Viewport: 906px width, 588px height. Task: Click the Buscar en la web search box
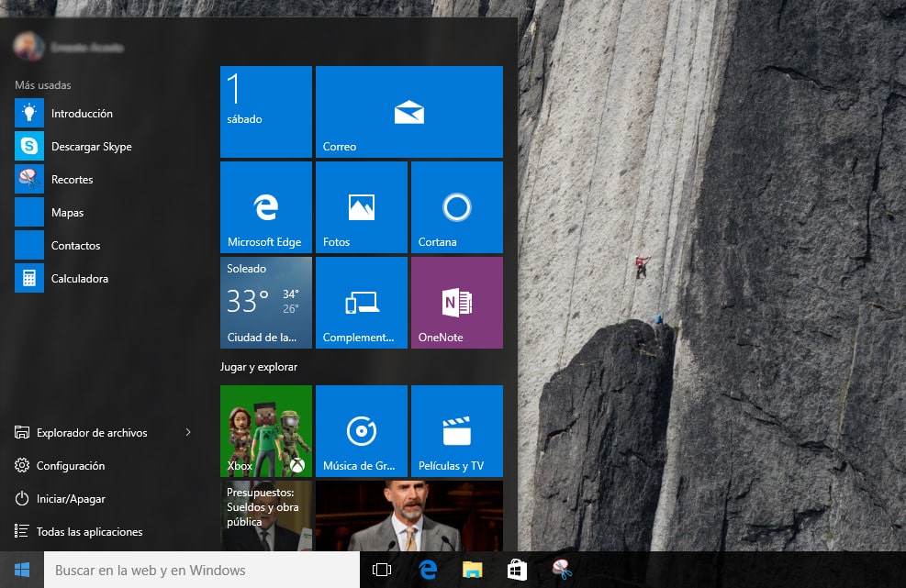pos(184,569)
